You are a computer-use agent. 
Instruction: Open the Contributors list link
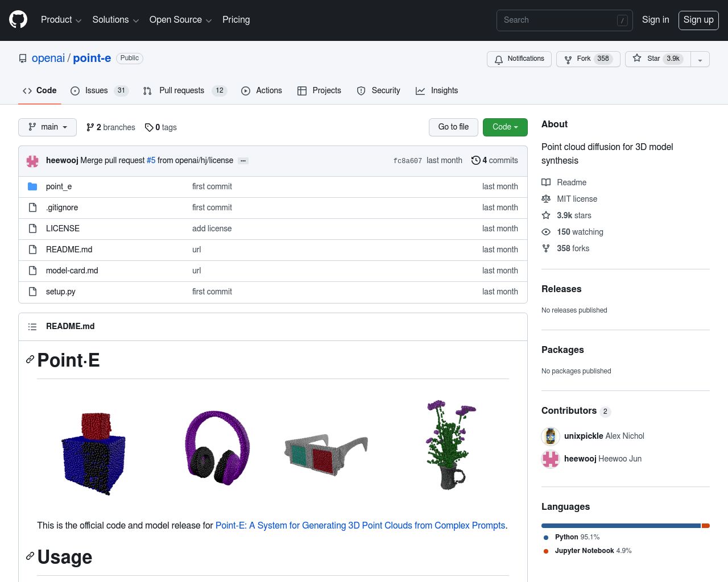(576, 411)
